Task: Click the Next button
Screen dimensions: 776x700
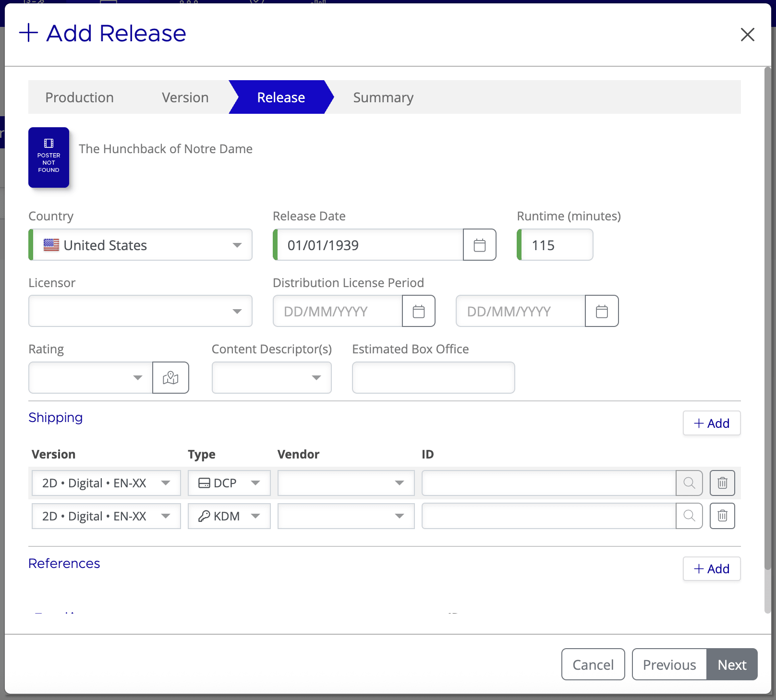Action: (x=732, y=664)
